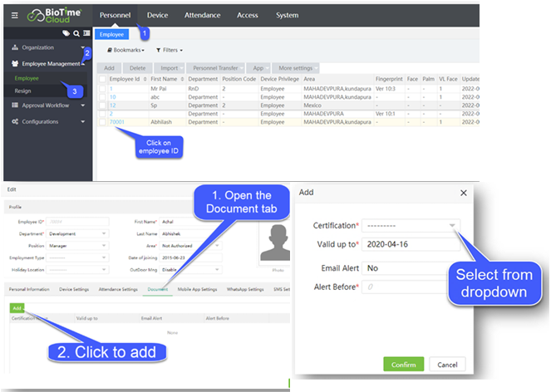Click the sidebar search icon

(76, 33)
